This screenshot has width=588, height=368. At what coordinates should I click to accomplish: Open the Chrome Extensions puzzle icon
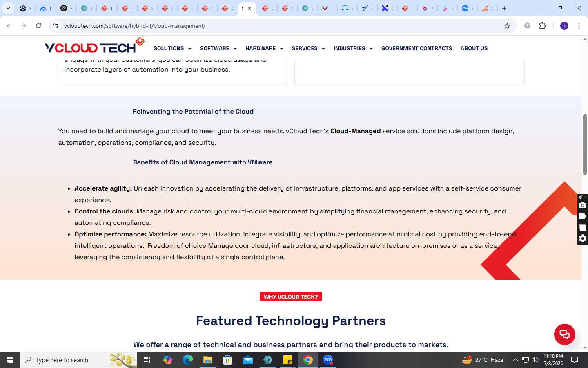(542, 26)
